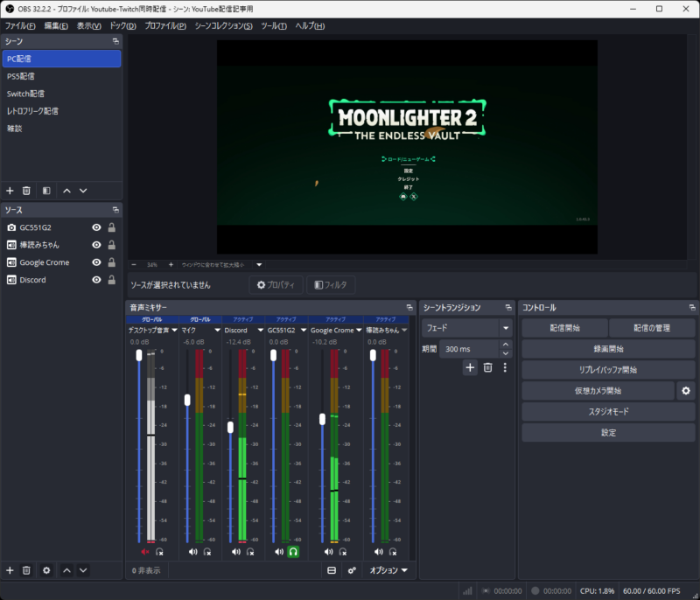The height and width of the screenshot is (600, 700).
Task: Zoom in the preview with plus
Action: click(171, 264)
